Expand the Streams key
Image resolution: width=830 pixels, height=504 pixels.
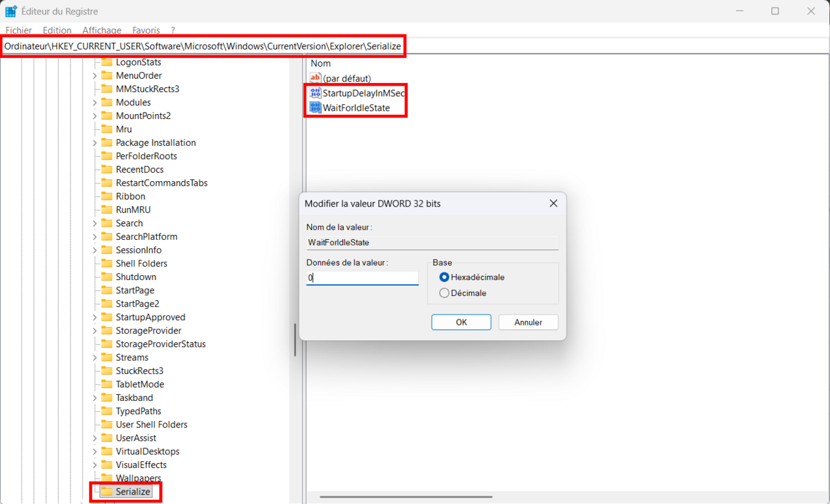click(x=95, y=357)
